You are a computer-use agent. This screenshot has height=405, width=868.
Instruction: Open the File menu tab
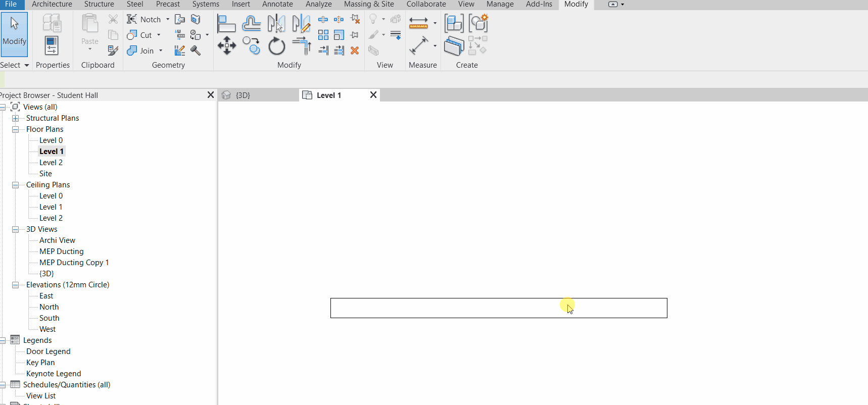(11, 4)
